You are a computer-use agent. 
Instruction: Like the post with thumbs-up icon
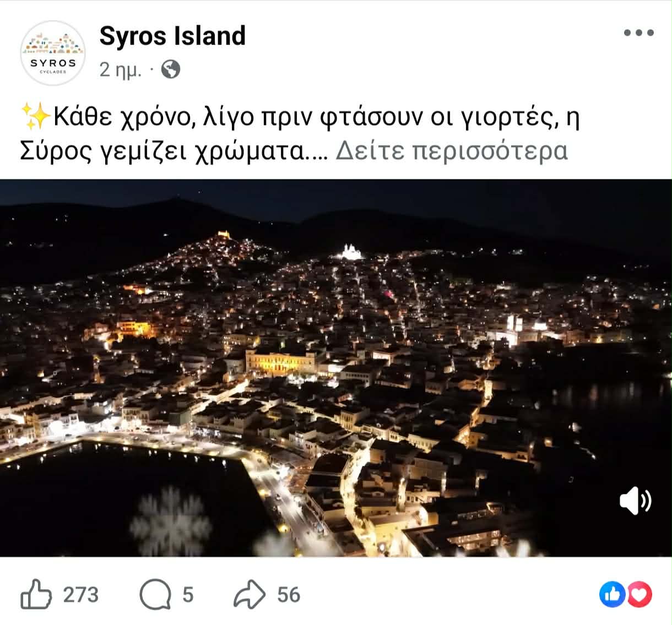pyautogui.click(x=36, y=594)
